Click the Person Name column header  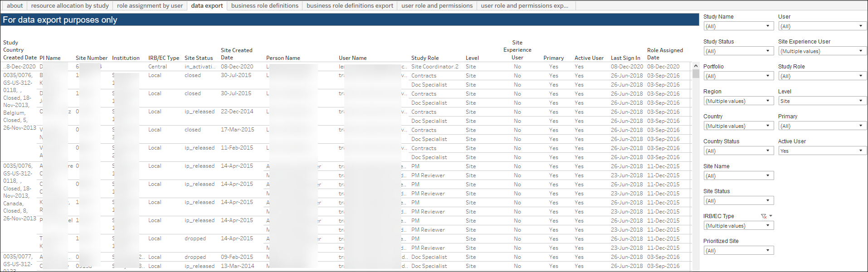(283, 58)
